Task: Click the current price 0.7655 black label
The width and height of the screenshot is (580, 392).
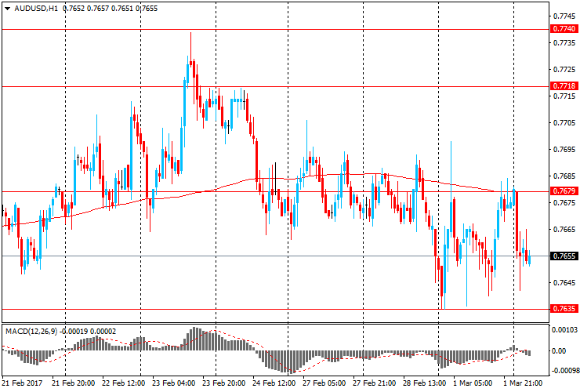Action: click(564, 256)
